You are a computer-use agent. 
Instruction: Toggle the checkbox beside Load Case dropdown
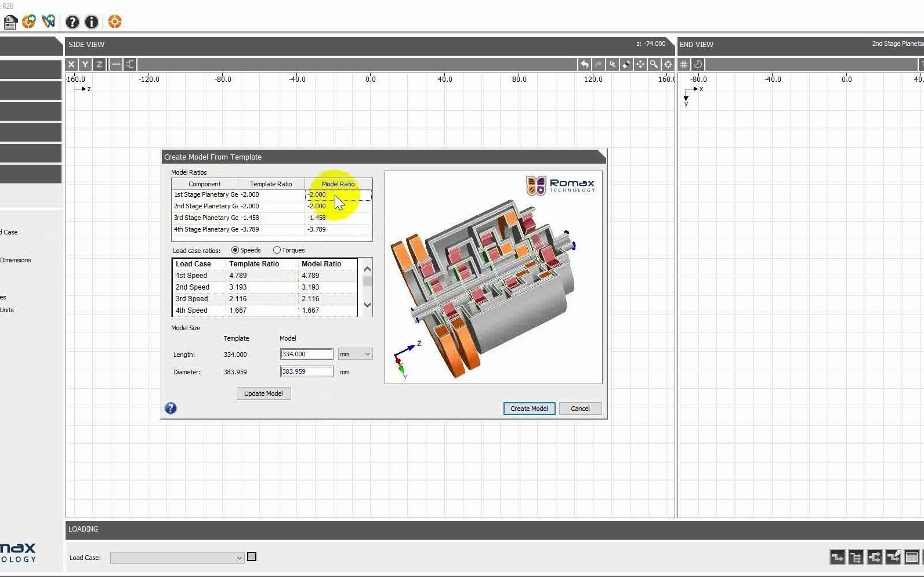click(252, 557)
